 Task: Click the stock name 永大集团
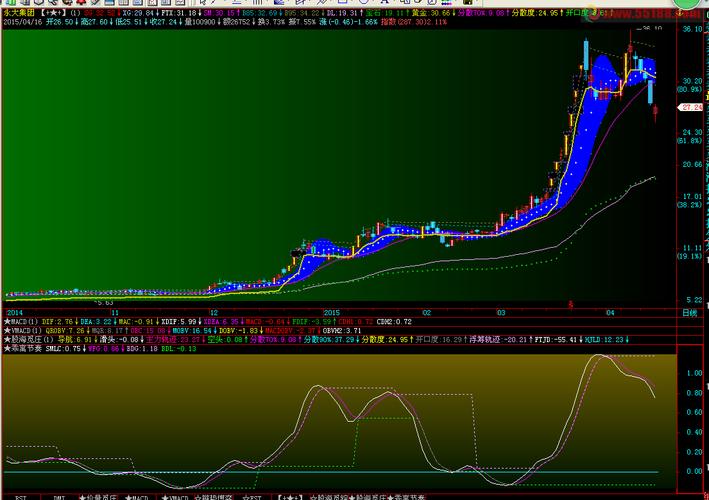(19, 13)
